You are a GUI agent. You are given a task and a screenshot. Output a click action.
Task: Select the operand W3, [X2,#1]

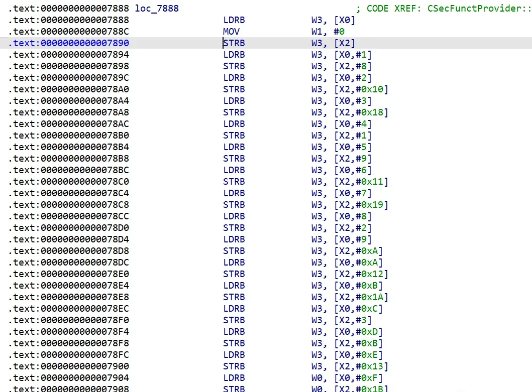point(342,136)
